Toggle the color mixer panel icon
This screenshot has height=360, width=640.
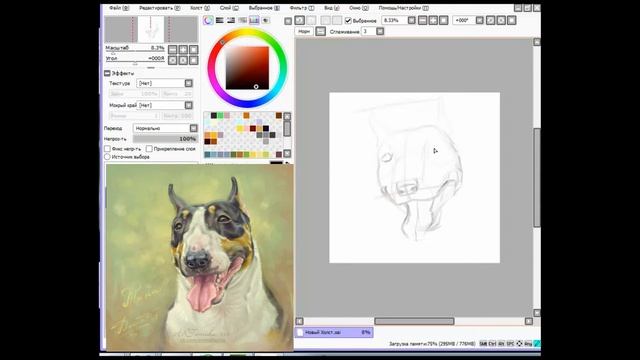[242, 20]
